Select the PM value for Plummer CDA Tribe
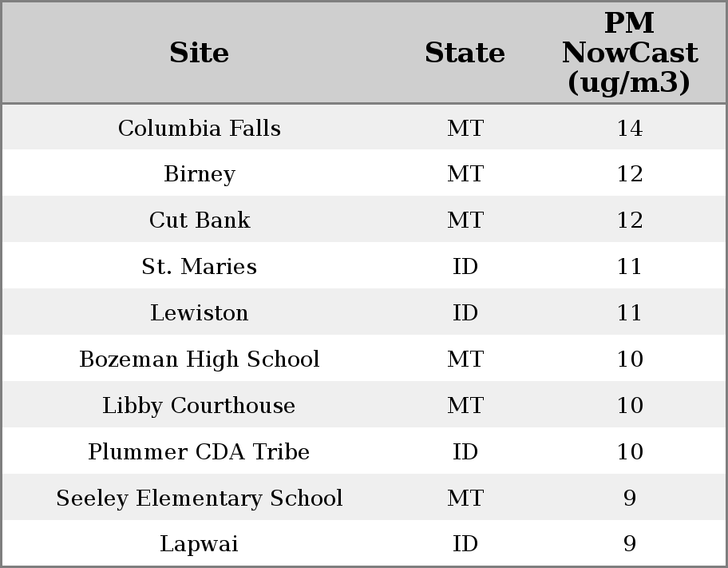 click(629, 452)
